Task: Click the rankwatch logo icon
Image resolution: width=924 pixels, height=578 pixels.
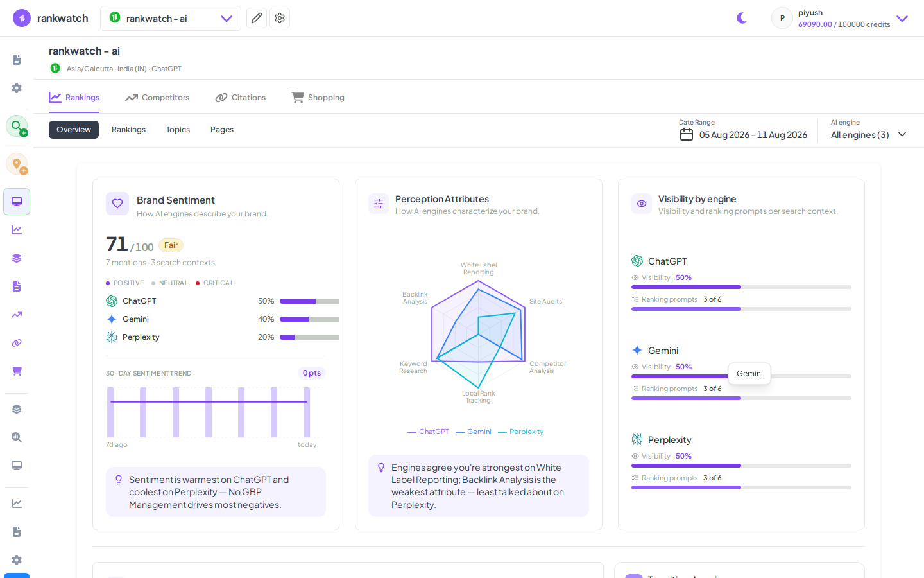Action: coord(22,18)
